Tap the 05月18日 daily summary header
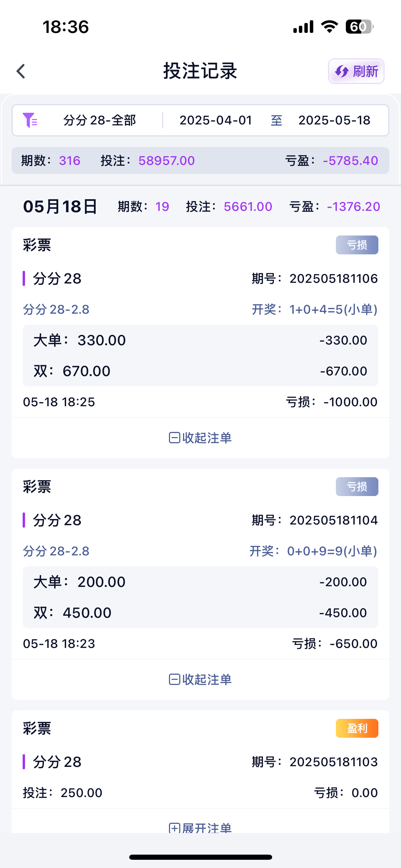Screen dimensions: 401x868 click(60, 207)
